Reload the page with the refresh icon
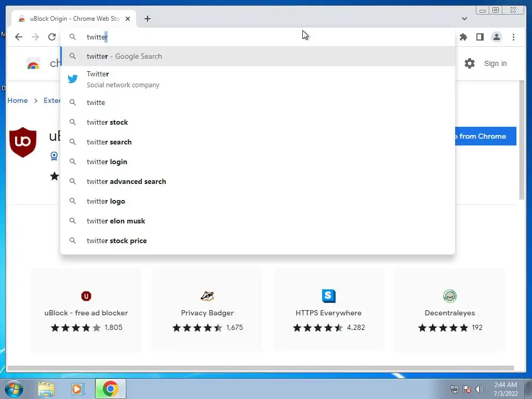Screen dimensions: 532x399 coord(52,37)
